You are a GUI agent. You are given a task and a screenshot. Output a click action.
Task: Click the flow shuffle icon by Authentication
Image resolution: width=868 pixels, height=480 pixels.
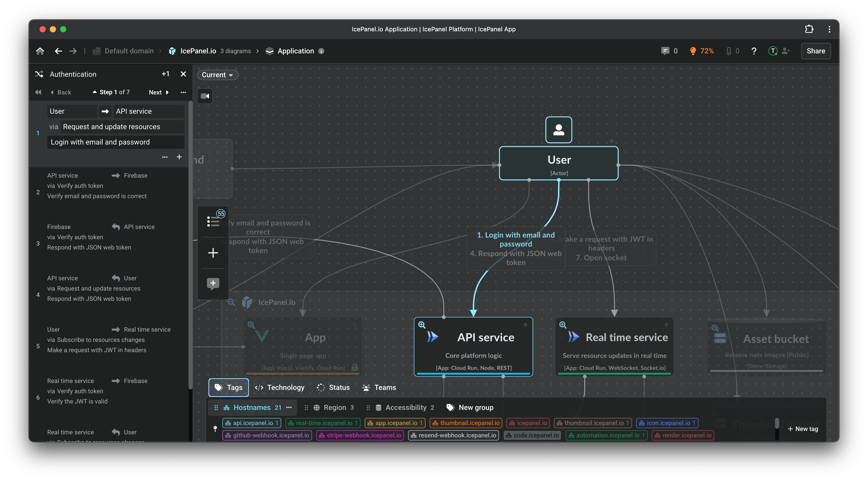coord(39,74)
